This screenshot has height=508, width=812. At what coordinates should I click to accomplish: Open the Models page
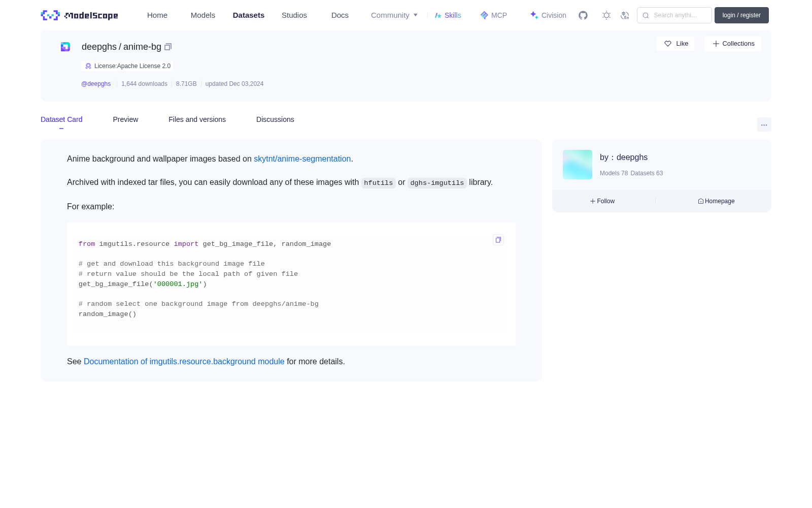click(x=203, y=15)
